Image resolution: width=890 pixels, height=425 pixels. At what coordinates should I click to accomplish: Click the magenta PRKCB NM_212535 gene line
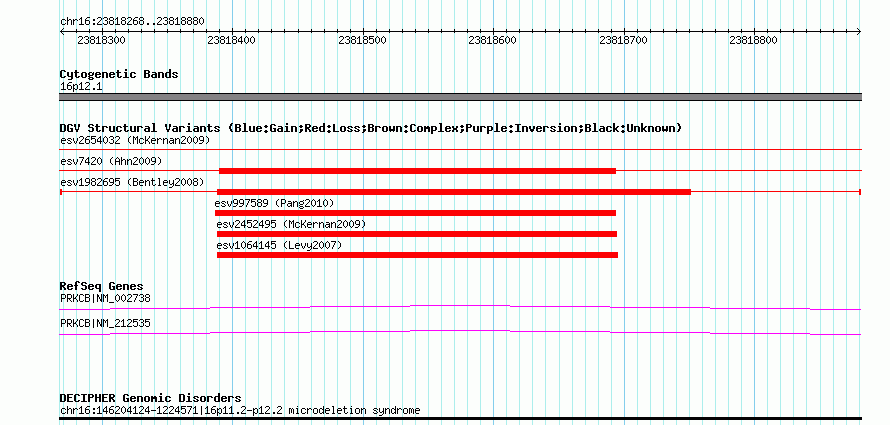460,333
